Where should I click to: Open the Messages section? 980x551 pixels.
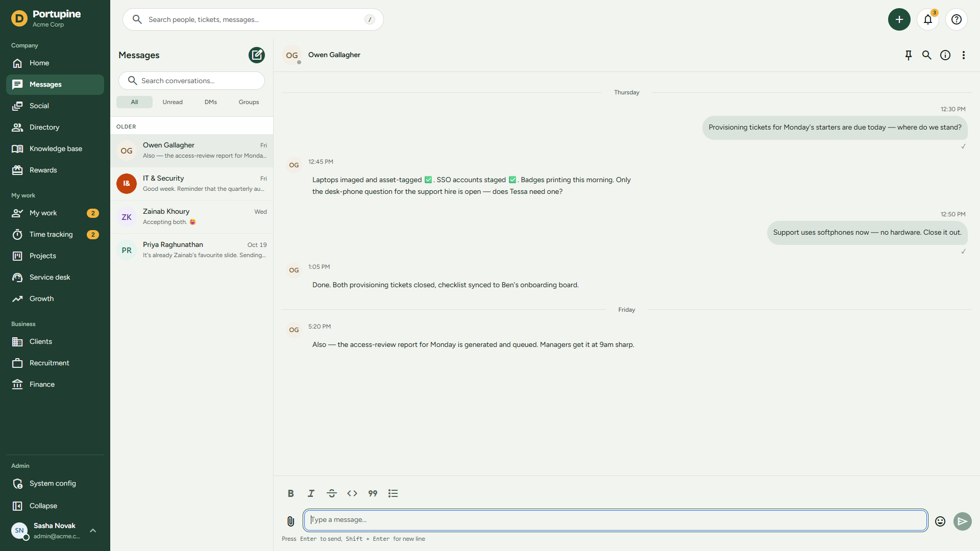55,85
